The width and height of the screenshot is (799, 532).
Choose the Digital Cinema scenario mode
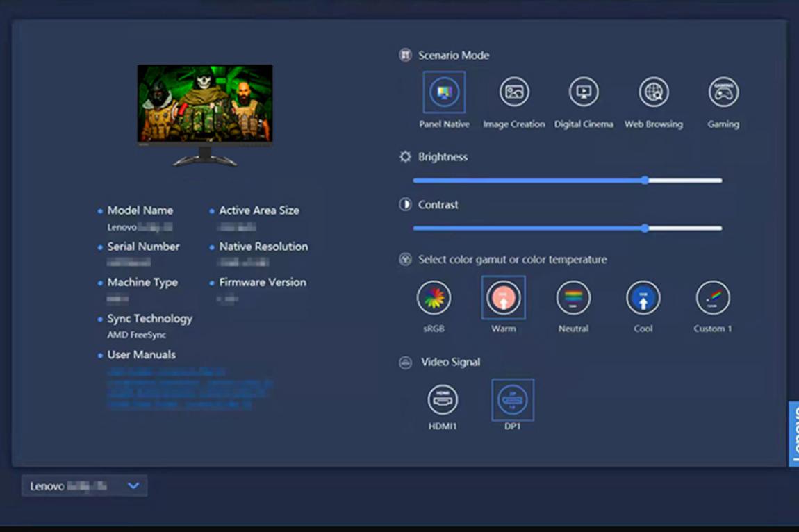click(x=584, y=92)
